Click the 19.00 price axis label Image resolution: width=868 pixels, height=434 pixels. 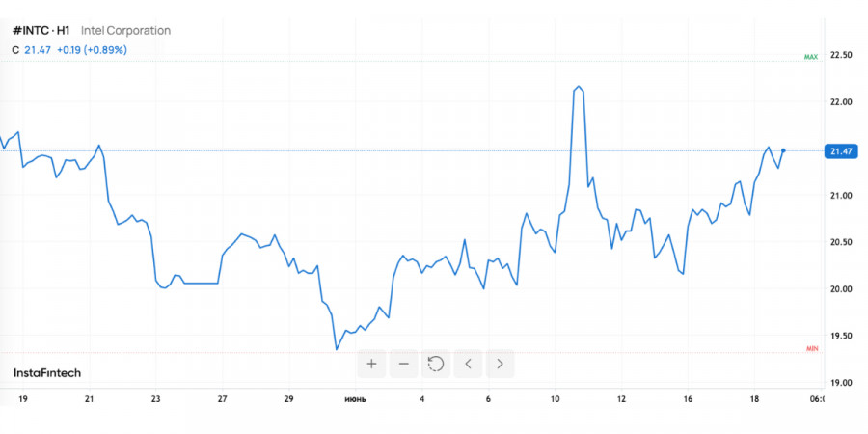(841, 383)
